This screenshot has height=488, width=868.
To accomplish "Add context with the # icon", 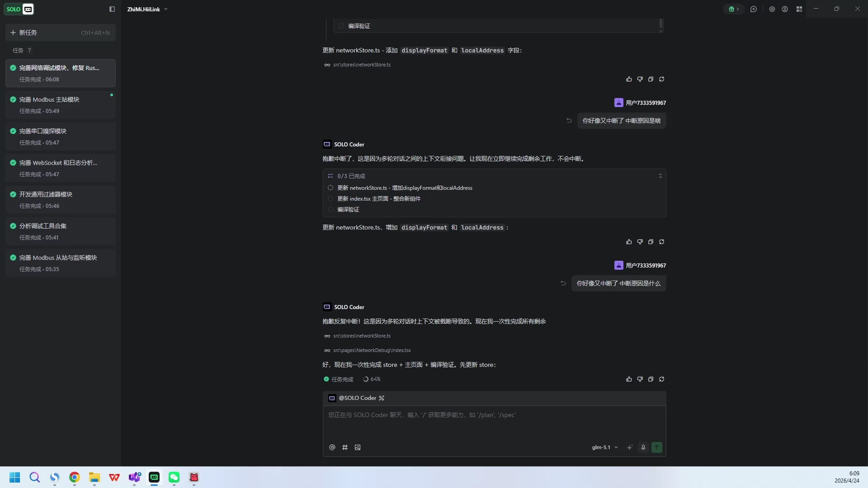I will click(x=345, y=447).
